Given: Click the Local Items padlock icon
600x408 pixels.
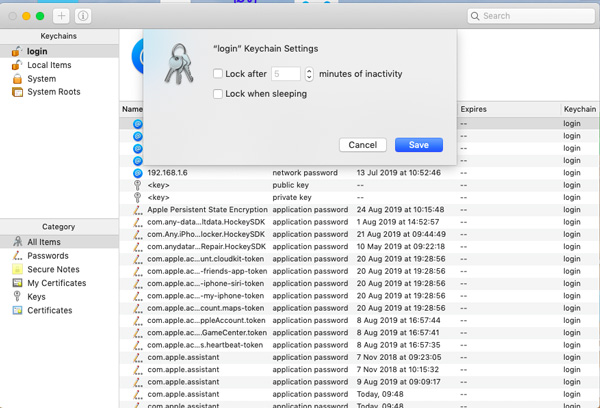Looking at the screenshot, I should [17, 65].
